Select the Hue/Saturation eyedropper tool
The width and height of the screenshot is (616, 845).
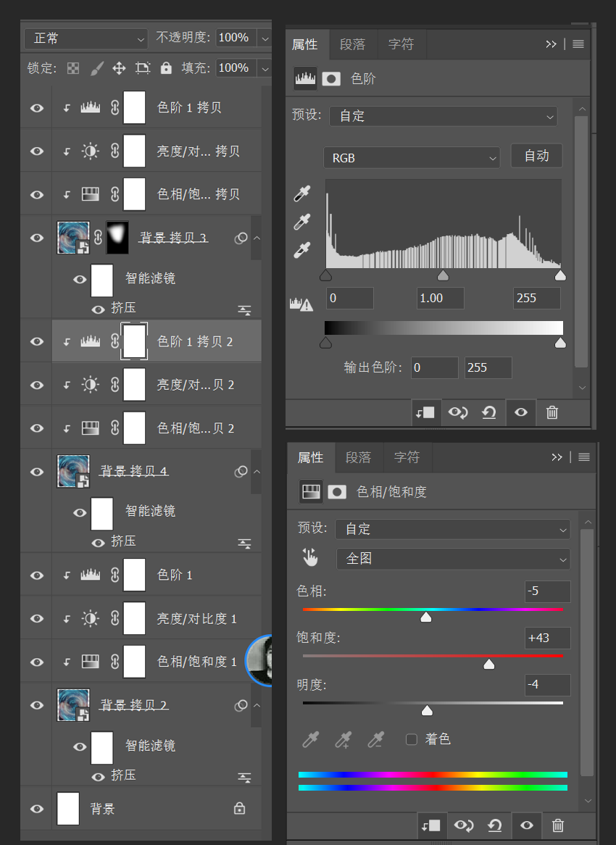(310, 739)
